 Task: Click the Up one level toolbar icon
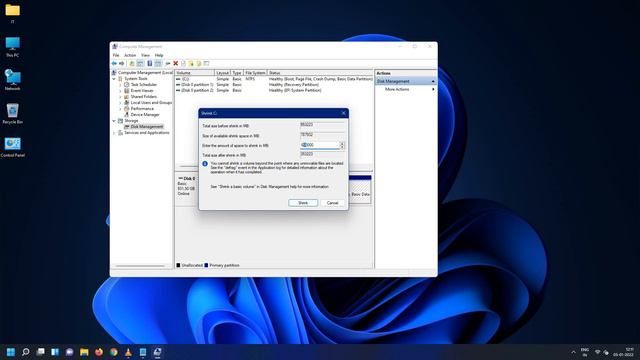(x=131, y=64)
